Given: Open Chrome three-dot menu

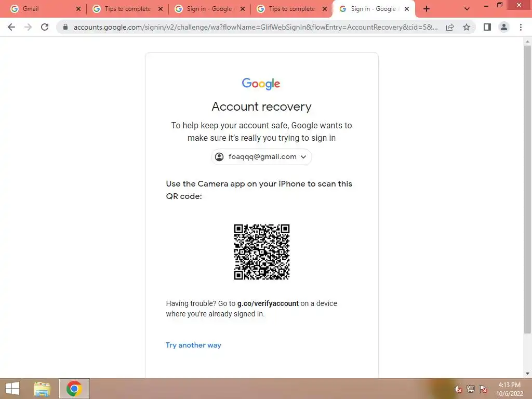Looking at the screenshot, I should pos(521,27).
